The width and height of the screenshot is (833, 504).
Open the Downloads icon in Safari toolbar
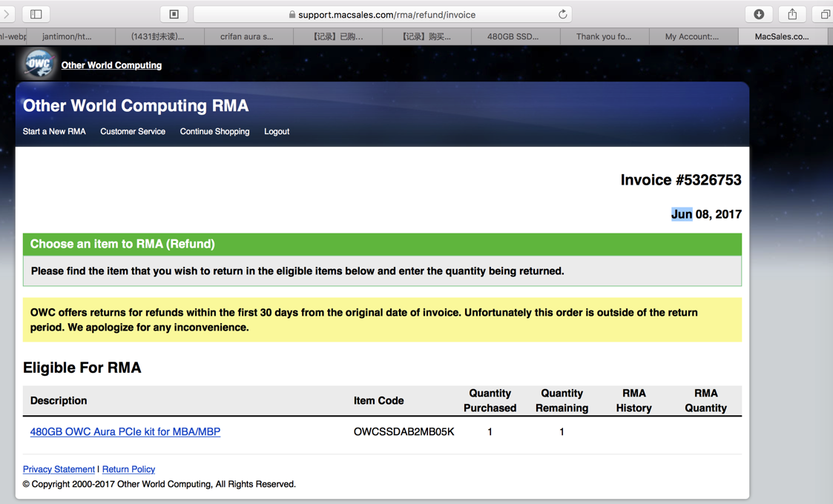coord(759,14)
